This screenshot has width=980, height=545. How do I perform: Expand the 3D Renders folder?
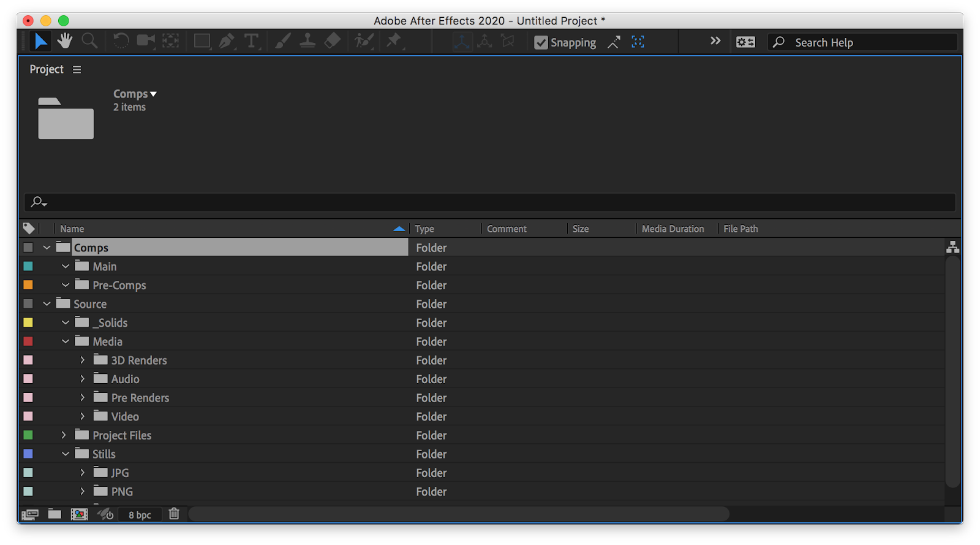point(82,360)
